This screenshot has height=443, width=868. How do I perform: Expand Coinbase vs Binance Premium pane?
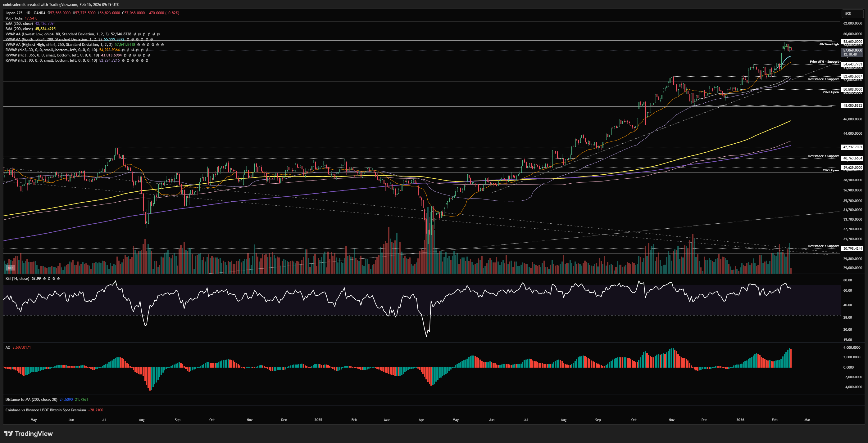pyautogui.click(x=45, y=410)
